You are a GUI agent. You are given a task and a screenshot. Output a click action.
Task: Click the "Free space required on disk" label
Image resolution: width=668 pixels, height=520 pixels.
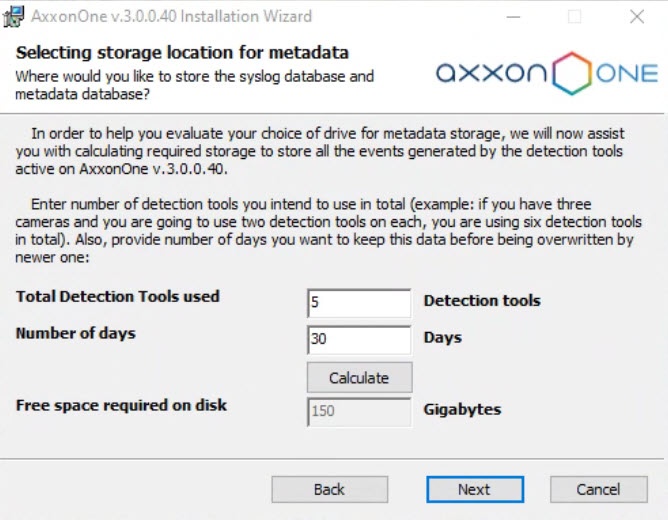pyautogui.click(x=121, y=405)
